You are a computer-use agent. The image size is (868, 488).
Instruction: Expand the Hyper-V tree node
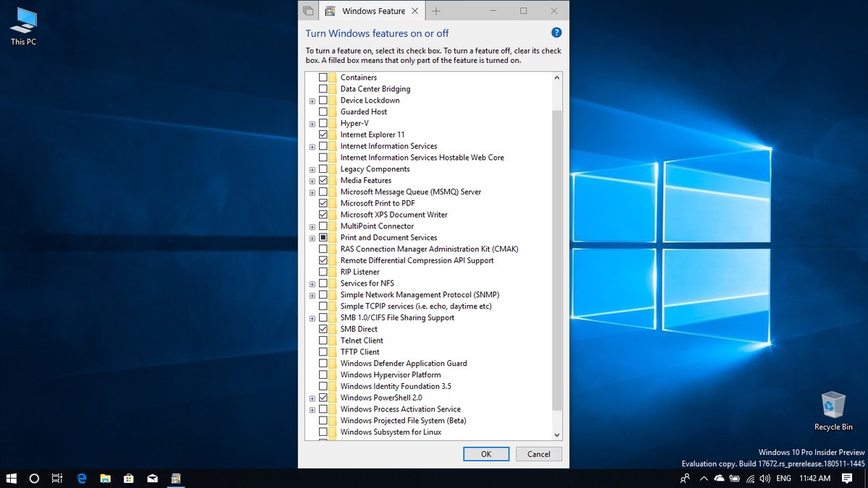pyautogui.click(x=312, y=123)
